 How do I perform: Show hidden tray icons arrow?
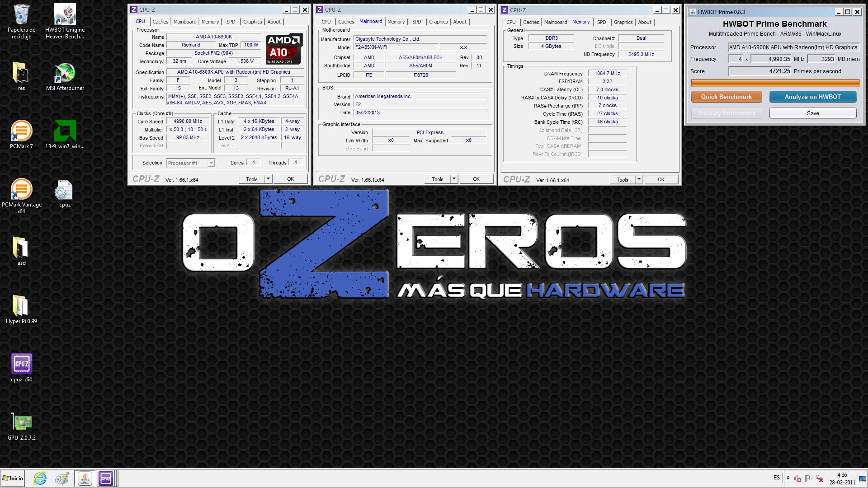point(788,478)
